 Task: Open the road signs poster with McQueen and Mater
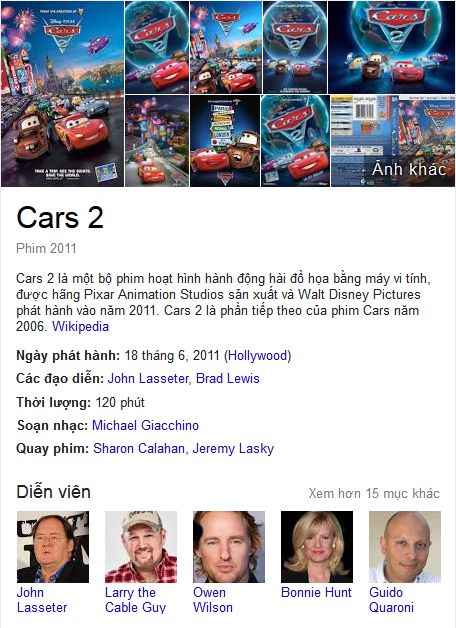pyautogui.click(x=225, y=141)
